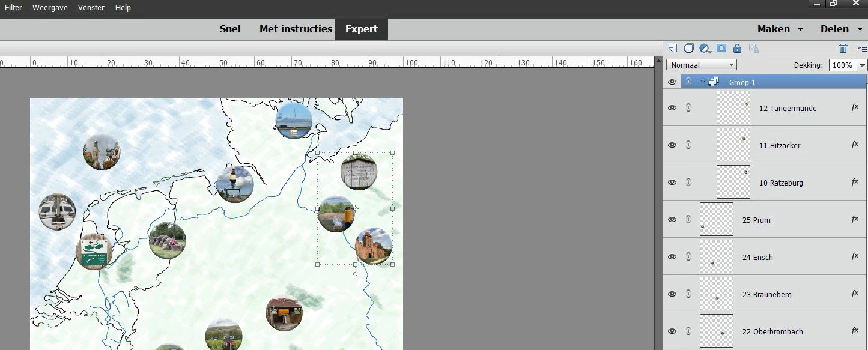868x350 pixels.
Task: Hide the 25 Prum layer
Action: [672, 220]
